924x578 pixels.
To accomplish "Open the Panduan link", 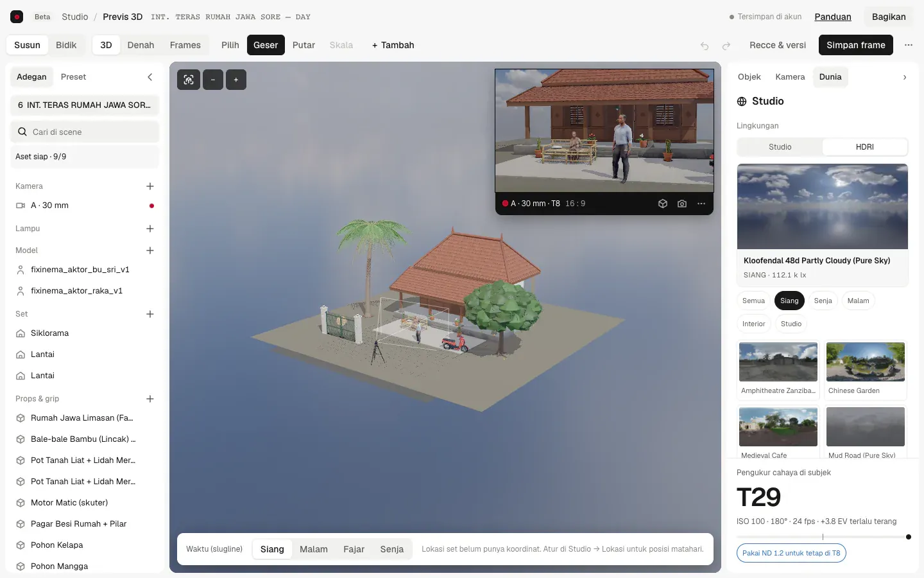I will click(x=833, y=17).
